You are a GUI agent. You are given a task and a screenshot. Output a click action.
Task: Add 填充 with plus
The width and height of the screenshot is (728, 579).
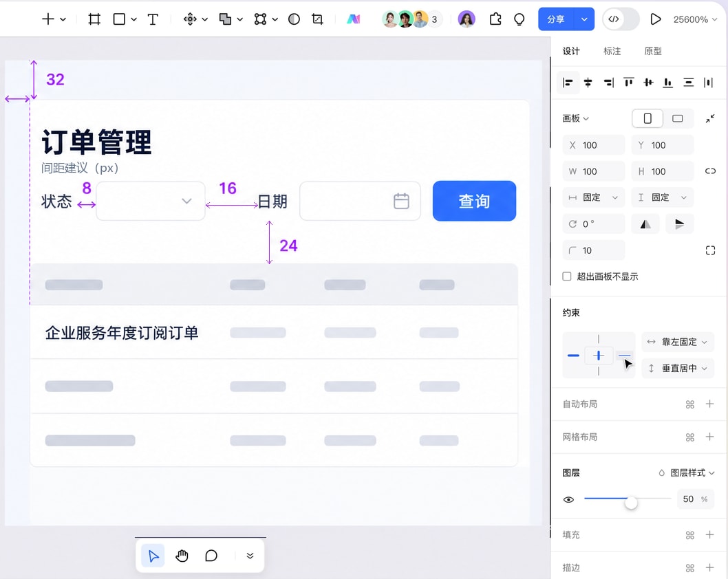(x=709, y=534)
